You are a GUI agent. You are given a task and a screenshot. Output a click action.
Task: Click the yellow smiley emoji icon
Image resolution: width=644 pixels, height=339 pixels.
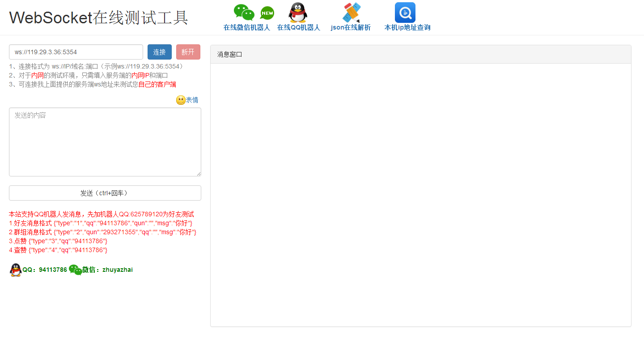click(x=181, y=100)
